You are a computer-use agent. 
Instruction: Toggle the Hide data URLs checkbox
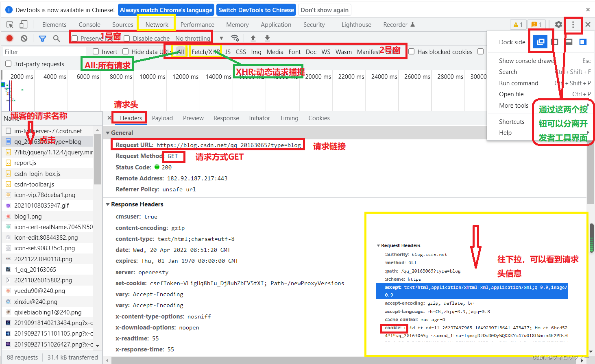point(126,52)
